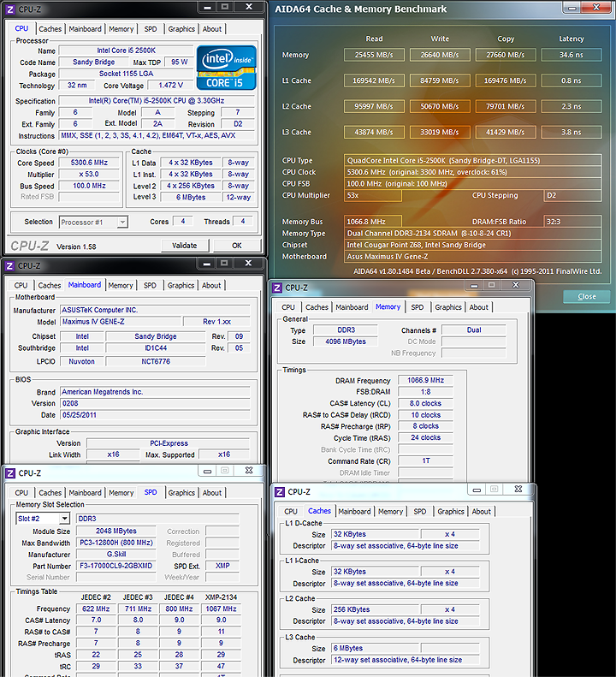Click Memory Write 26640 MB/s result
This screenshot has height=677, width=616.
440,55
